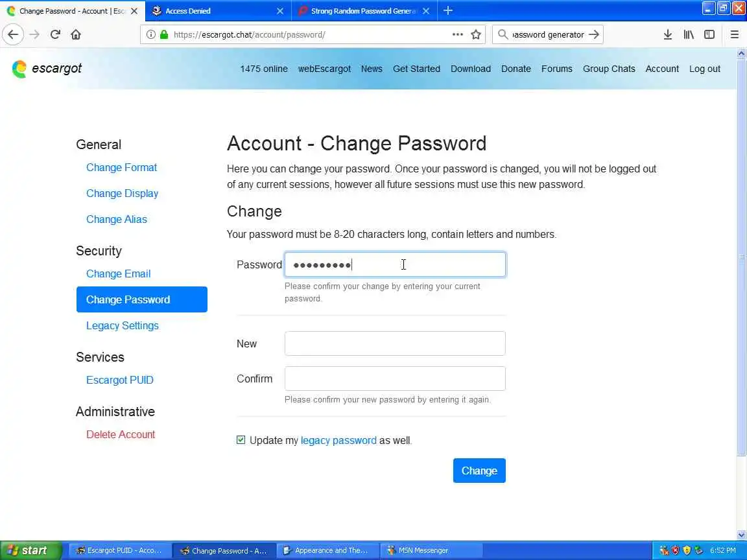Switch to MSN Messenger taskbar window
This screenshot has height=560, width=747.
click(430, 550)
